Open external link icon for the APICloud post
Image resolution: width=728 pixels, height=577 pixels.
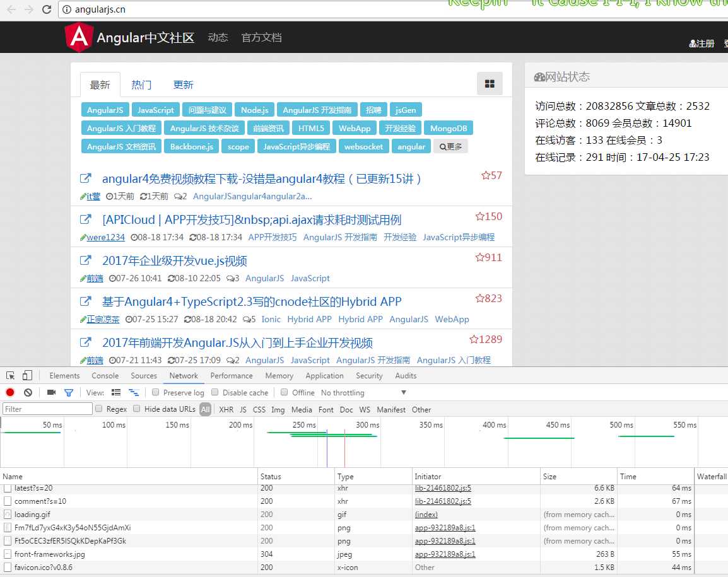85,219
